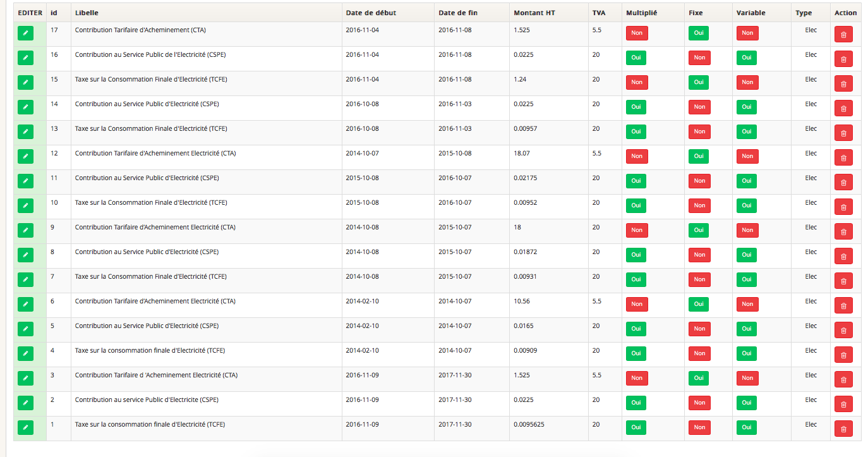Edit row id 8 entry
The height and width of the screenshot is (457, 868).
25,255
